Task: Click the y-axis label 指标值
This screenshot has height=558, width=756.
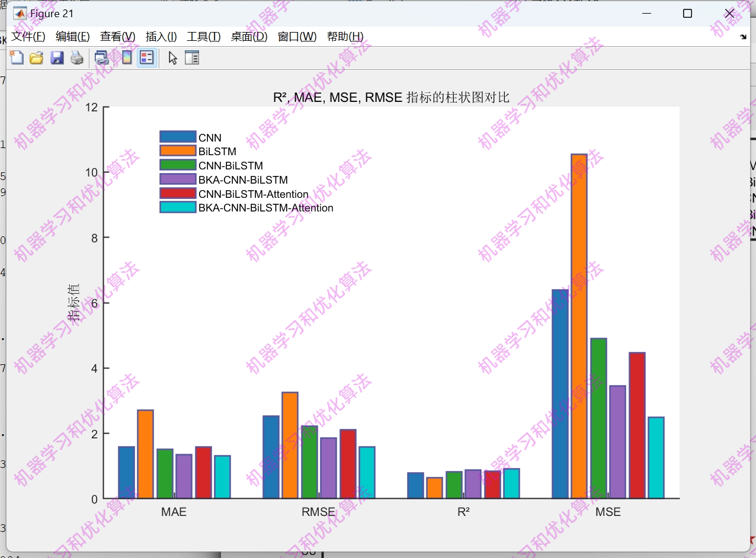Action: point(73,303)
